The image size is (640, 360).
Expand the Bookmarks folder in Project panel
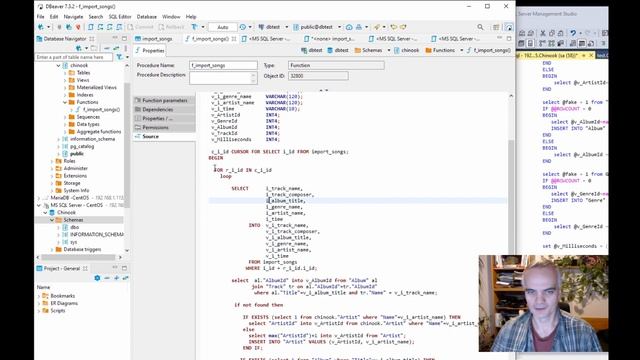click(39, 296)
